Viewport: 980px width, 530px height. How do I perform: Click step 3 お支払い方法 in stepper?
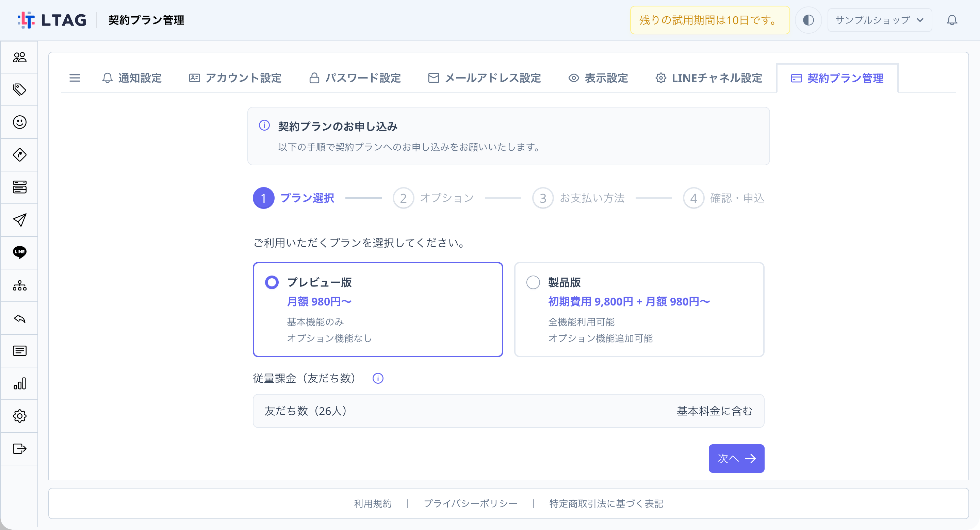578,198
